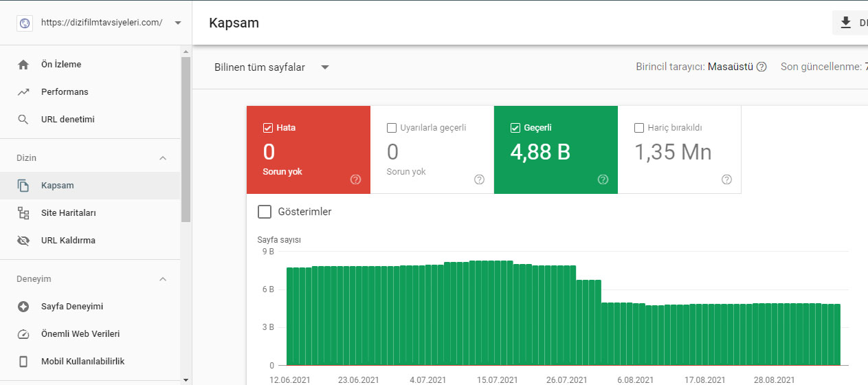Click the URL denetimi magnifier icon
The width and height of the screenshot is (868, 385).
click(23, 120)
